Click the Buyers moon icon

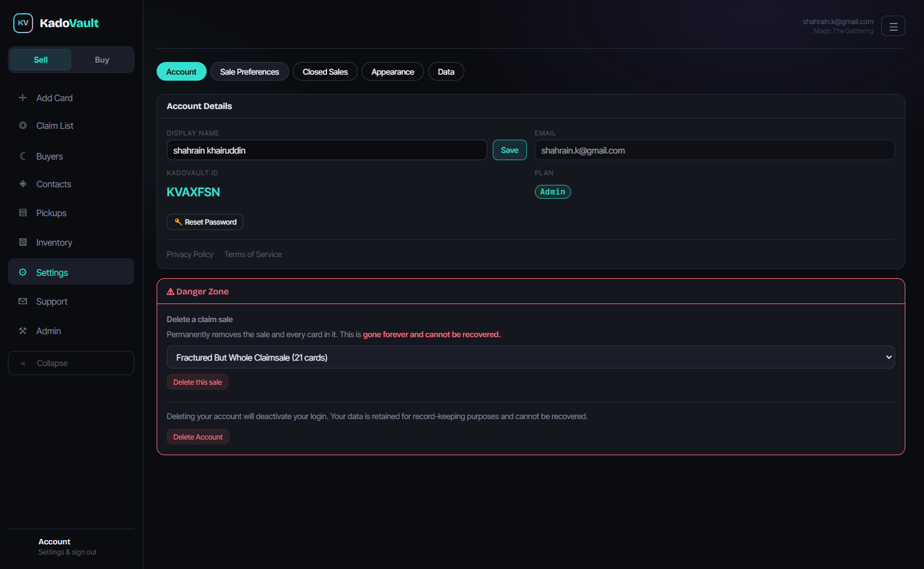tap(23, 156)
